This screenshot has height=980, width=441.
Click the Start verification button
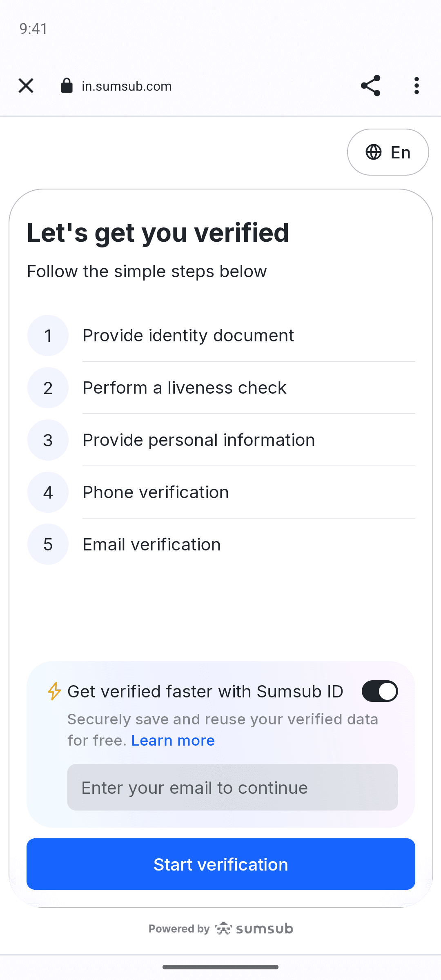pos(221,864)
